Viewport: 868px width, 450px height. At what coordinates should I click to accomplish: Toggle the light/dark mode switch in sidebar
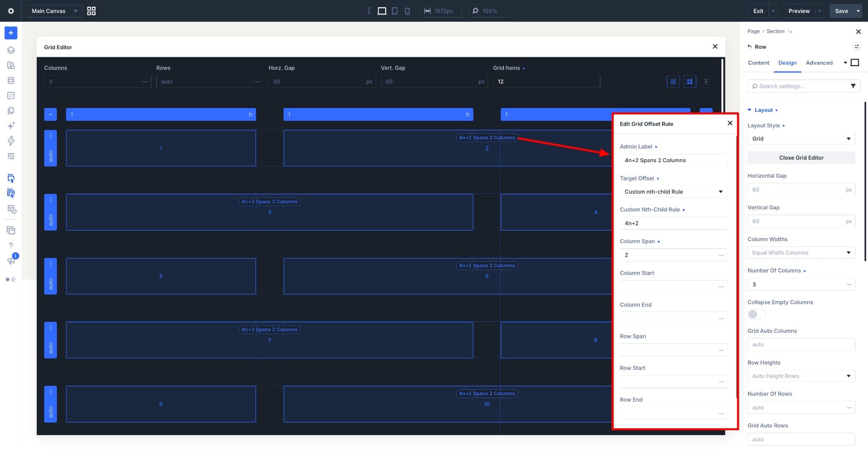click(x=11, y=280)
